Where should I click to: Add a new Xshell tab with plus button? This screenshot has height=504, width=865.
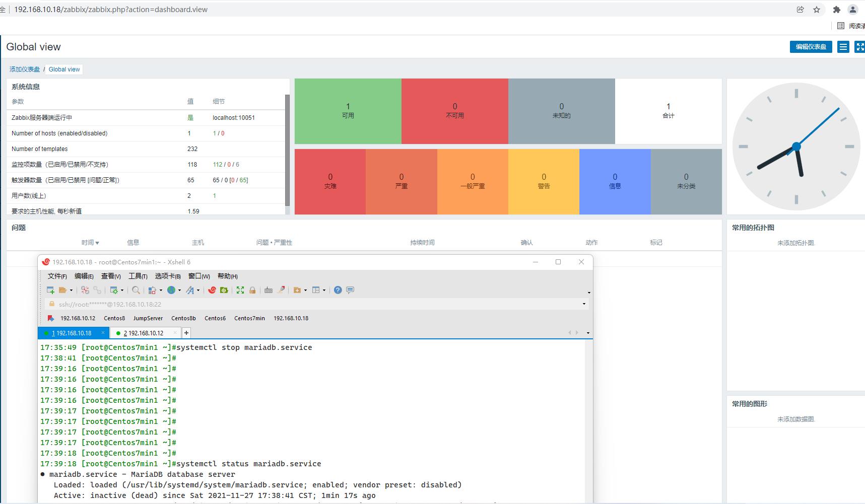(186, 333)
